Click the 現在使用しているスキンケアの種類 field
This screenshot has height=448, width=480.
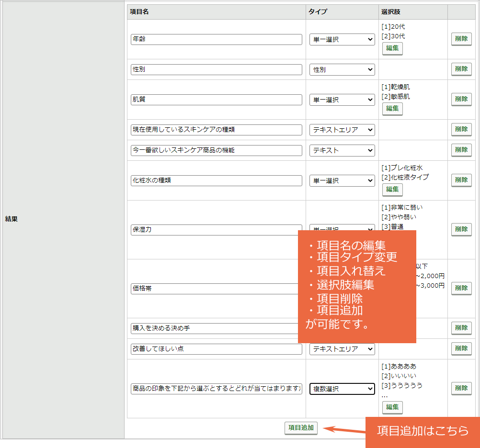(x=217, y=130)
